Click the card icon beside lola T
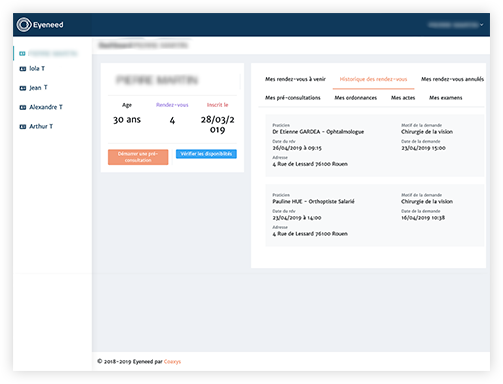Screen dimensions: 503x384 [22, 69]
